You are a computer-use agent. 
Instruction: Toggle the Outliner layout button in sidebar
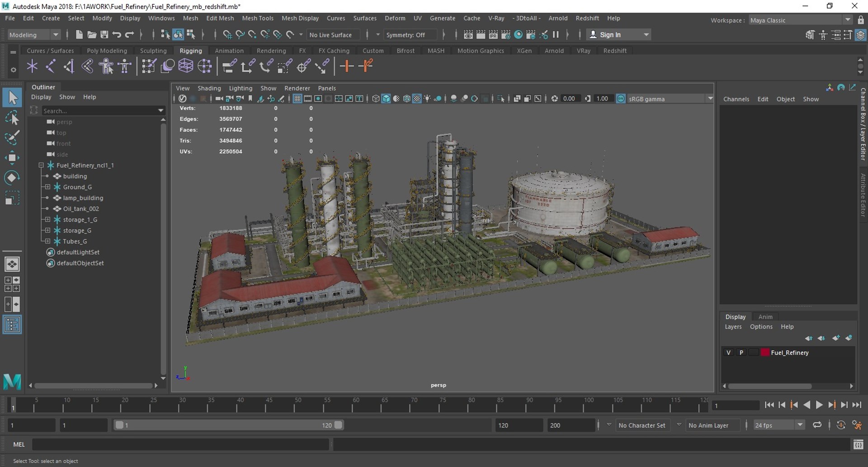tap(12, 324)
